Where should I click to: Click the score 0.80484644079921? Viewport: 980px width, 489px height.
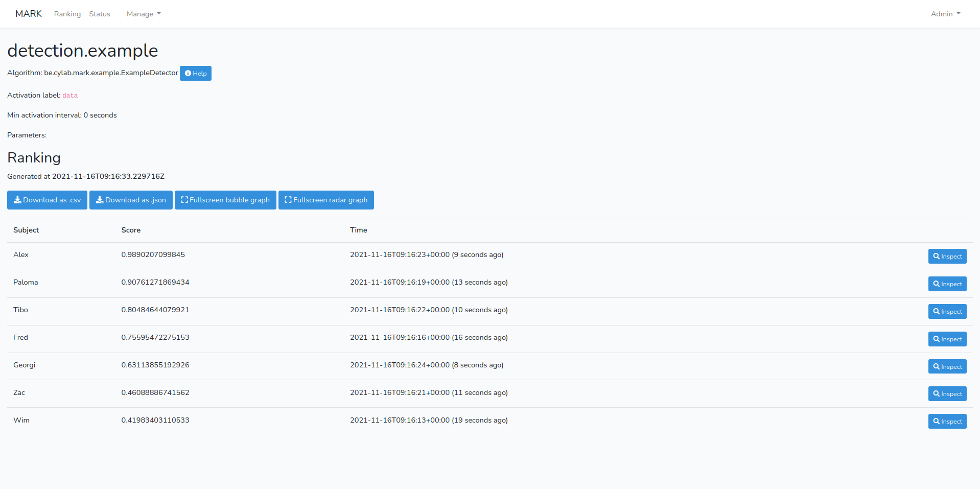155,310
